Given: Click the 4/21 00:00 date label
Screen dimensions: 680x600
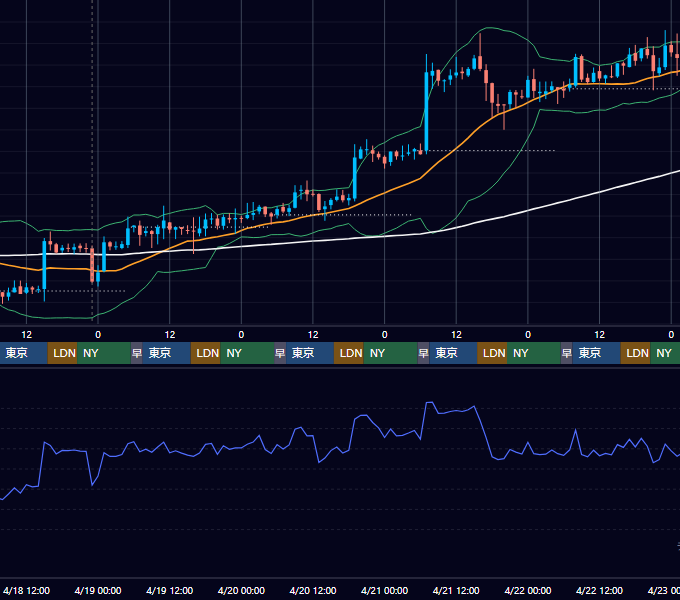Looking at the screenshot, I should (x=384, y=590).
